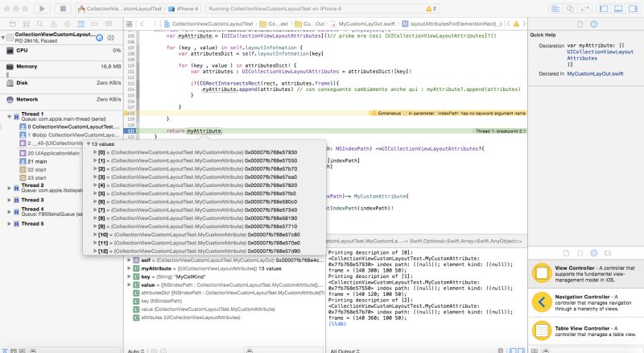
Task: Open the Project navigator tab
Action: [13, 24]
